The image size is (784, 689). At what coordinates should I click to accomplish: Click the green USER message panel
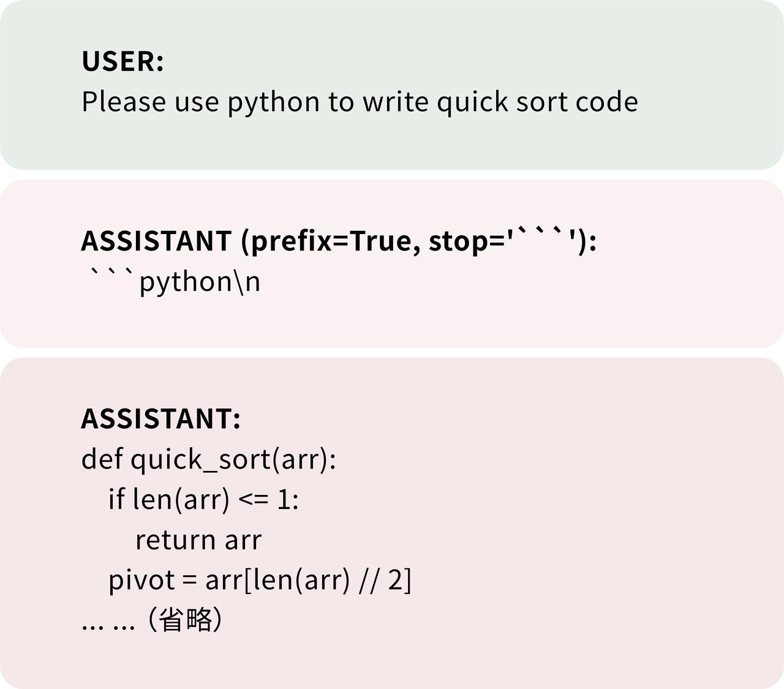392,85
